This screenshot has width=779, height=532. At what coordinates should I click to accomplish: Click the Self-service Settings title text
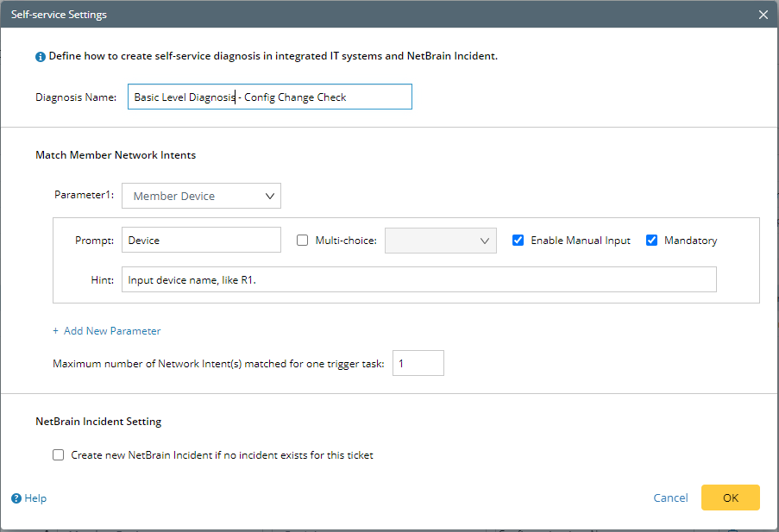(59, 15)
